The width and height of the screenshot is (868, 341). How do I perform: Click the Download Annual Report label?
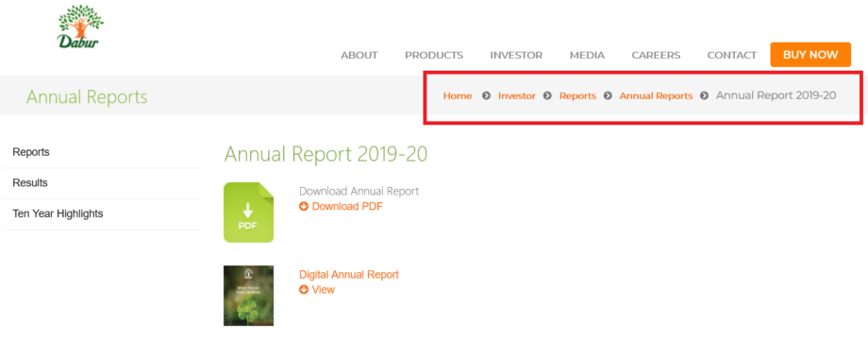click(359, 192)
